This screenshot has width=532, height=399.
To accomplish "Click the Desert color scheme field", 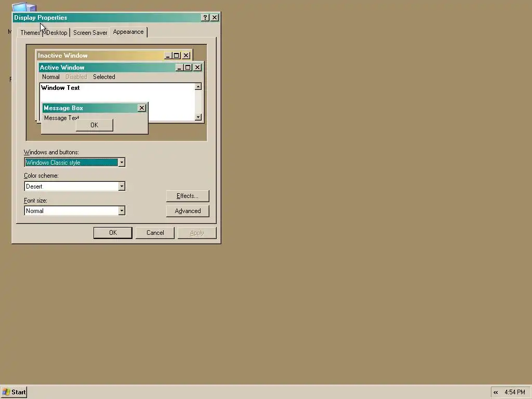I will (75, 187).
